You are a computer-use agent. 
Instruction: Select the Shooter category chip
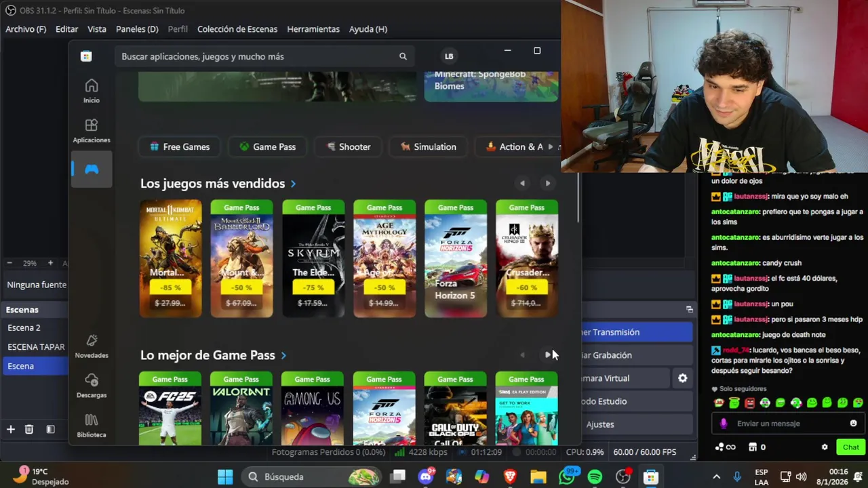[x=349, y=146]
